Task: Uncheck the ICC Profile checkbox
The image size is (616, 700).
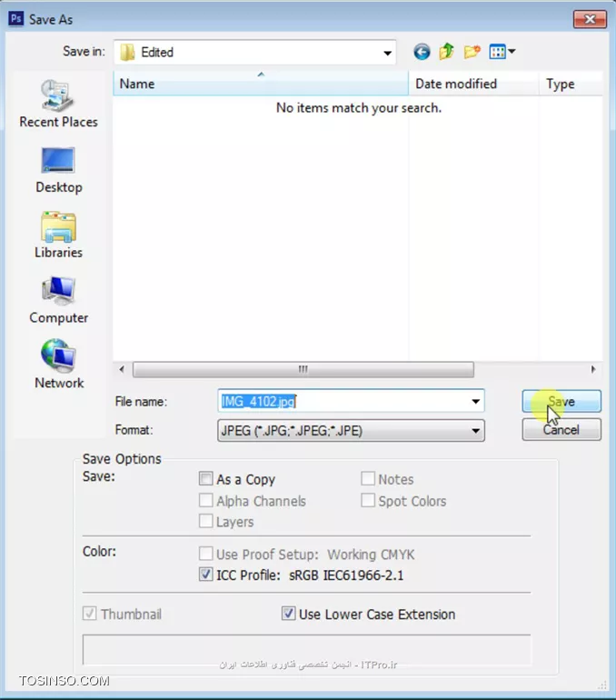Action: 205,575
